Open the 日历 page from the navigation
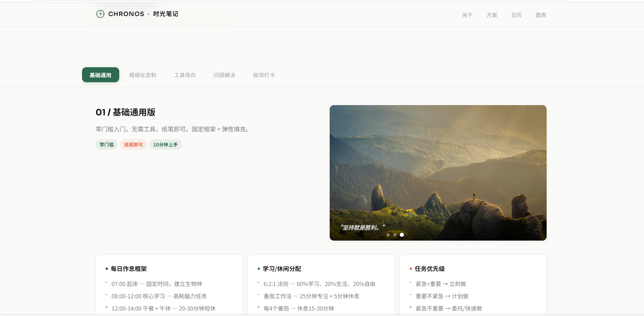 [516, 15]
